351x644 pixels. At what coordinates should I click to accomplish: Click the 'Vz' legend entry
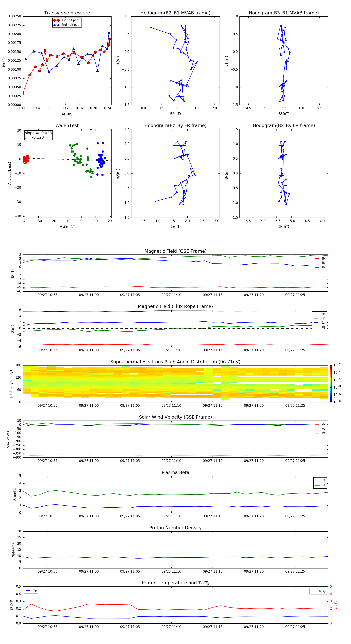point(320,433)
